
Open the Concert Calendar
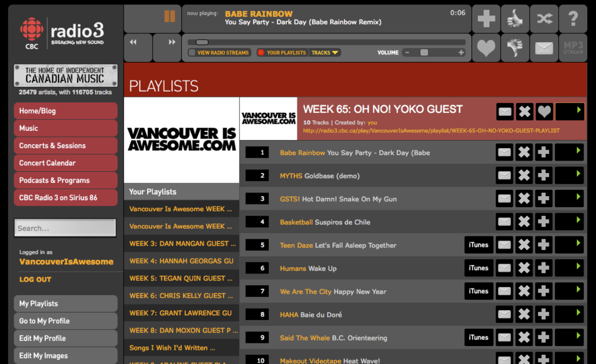(x=66, y=163)
